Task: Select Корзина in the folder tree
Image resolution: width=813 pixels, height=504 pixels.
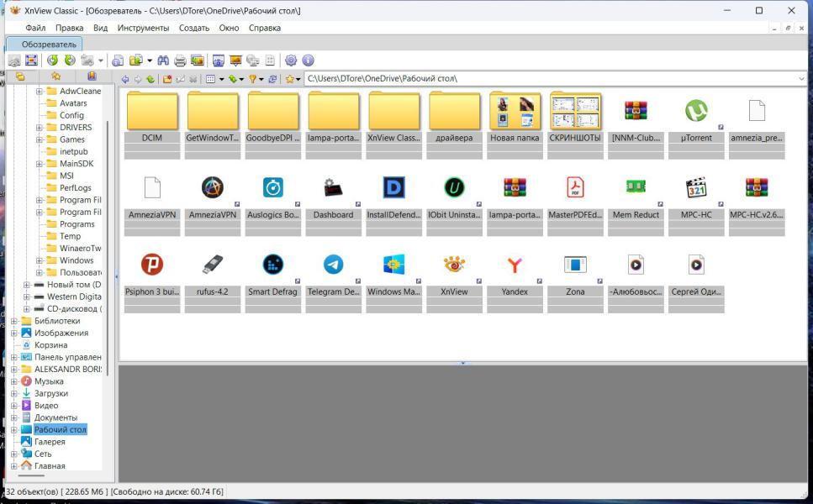Action: (50, 345)
